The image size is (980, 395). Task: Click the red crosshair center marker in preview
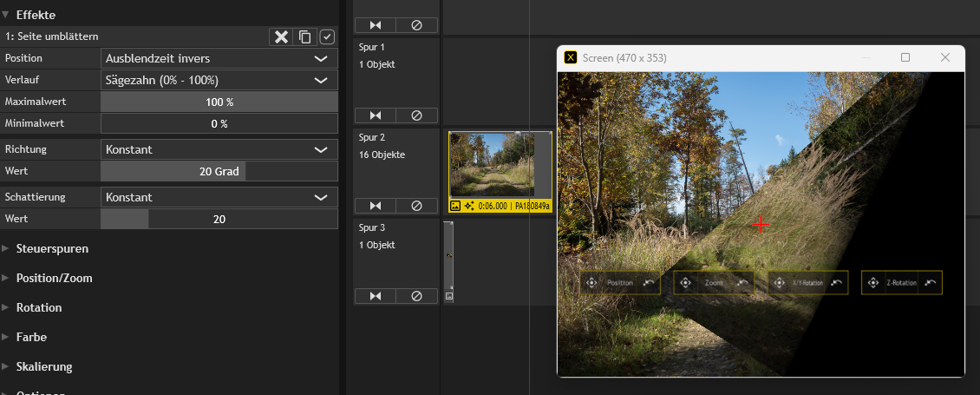pyautogui.click(x=761, y=224)
